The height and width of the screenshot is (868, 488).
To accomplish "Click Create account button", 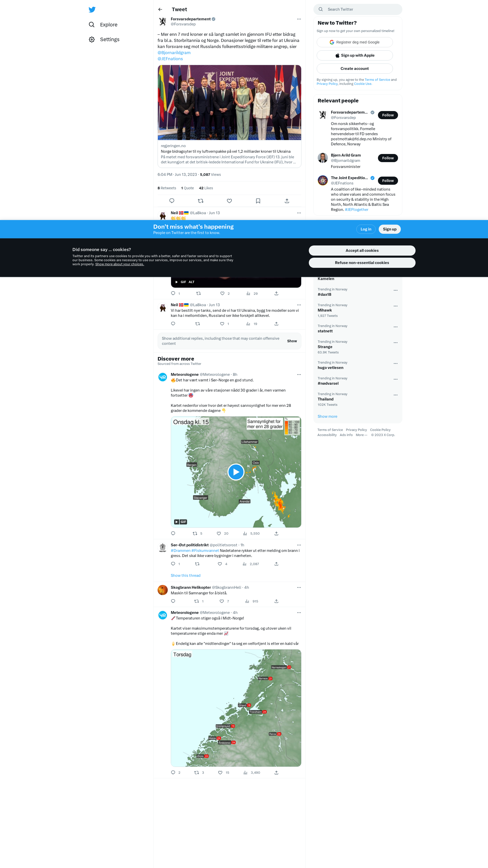I will pyautogui.click(x=355, y=68).
